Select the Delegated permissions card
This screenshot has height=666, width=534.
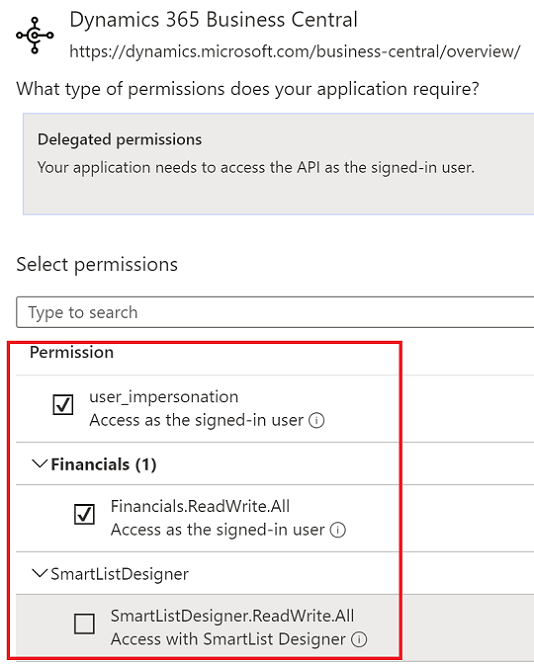(278, 164)
